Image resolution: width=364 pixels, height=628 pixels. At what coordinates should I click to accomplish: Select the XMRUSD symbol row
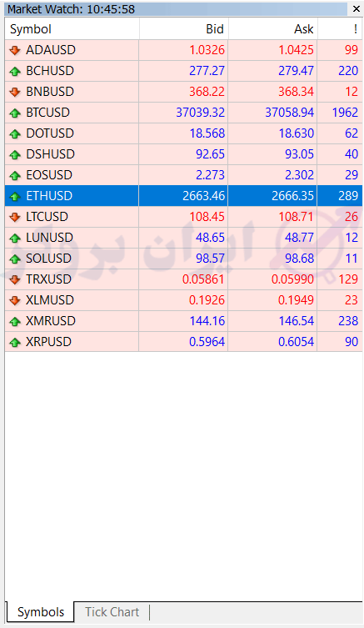pyautogui.click(x=183, y=321)
